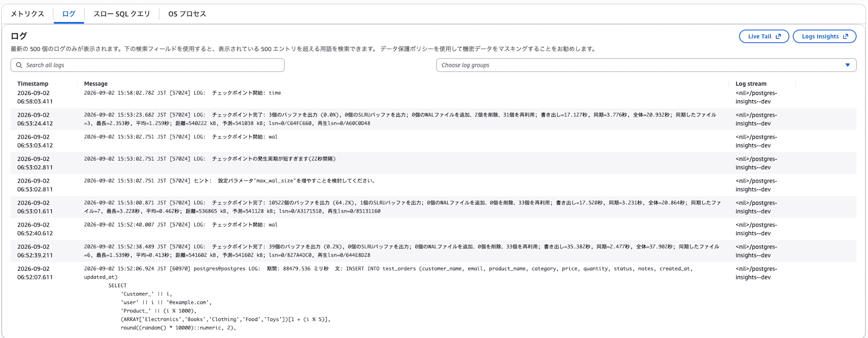Select timestamp 2026-09-02 06:52:40.612

pyautogui.click(x=35, y=229)
